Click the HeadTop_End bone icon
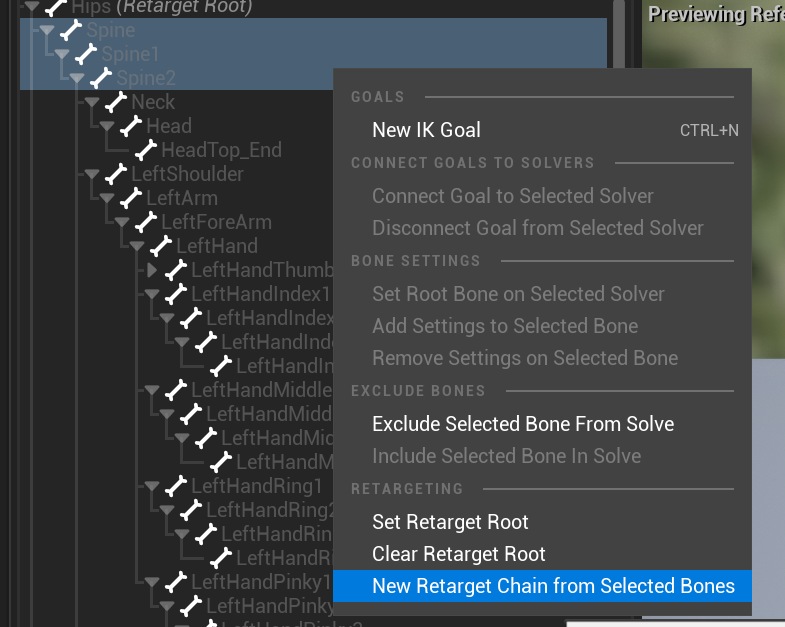The image size is (785, 627). [x=146, y=150]
